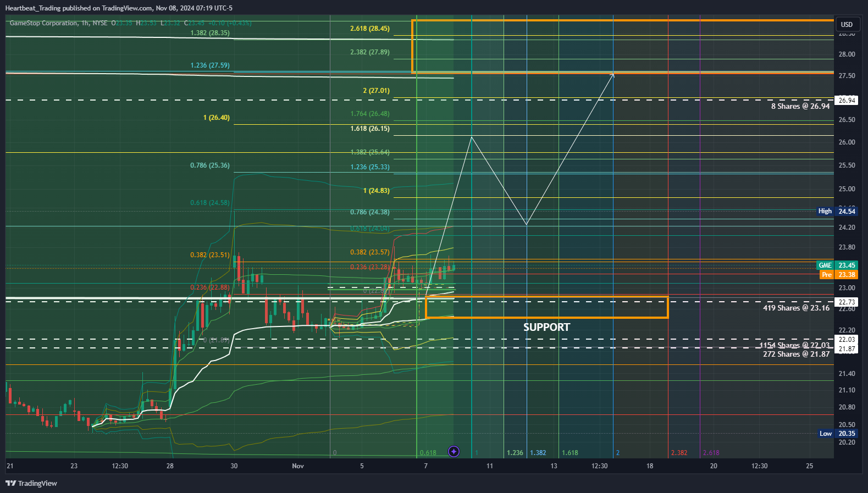Click the High 24.54 price tag
The image size is (868, 493).
pyautogui.click(x=837, y=211)
